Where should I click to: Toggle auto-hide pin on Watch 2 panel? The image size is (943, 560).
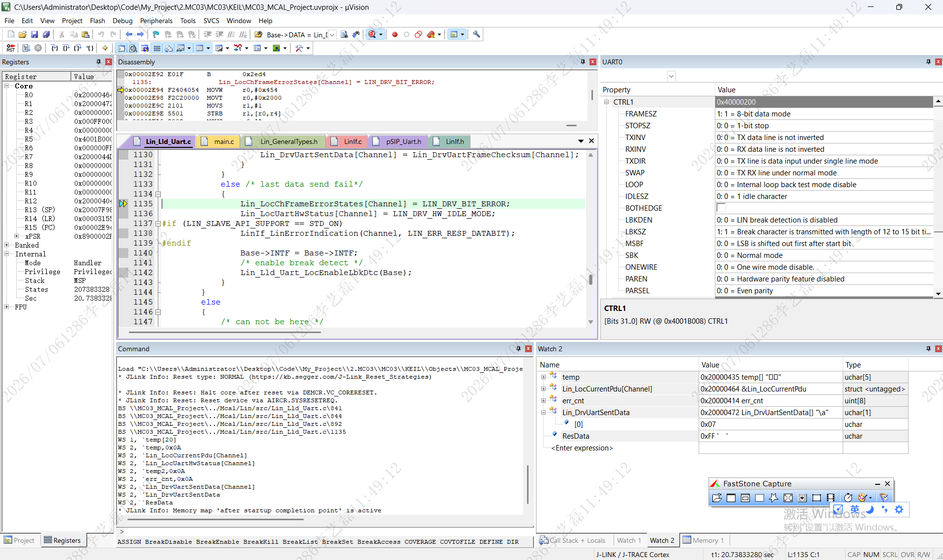(928, 349)
